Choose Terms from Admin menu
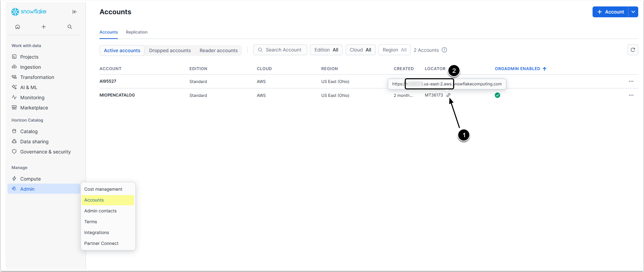 (108, 222)
